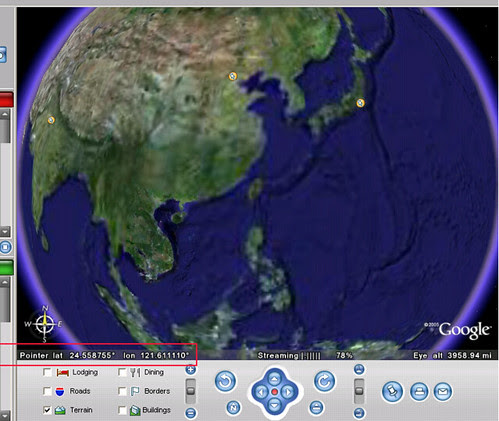Reset the tilt with the button below rotate-clockwise
499x421 pixels.
coord(316,407)
